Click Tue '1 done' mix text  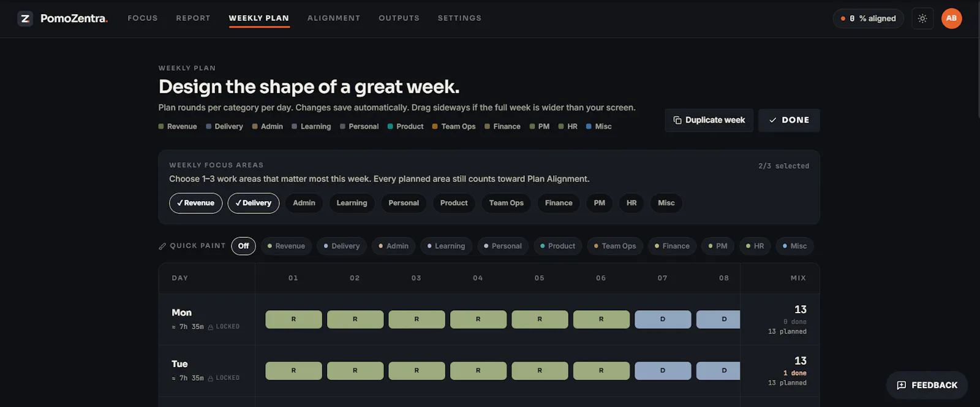click(795, 373)
